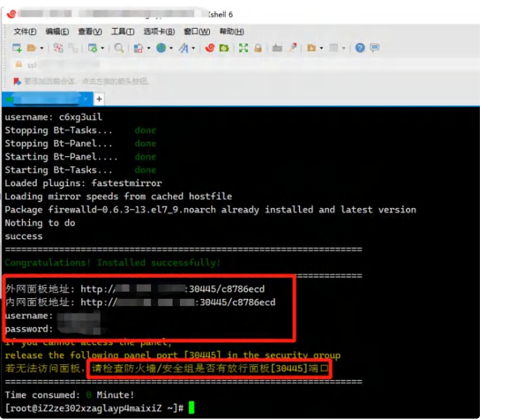Click 'username: c6xg3uil' line
This screenshot has height=420, width=510.
click(53, 117)
